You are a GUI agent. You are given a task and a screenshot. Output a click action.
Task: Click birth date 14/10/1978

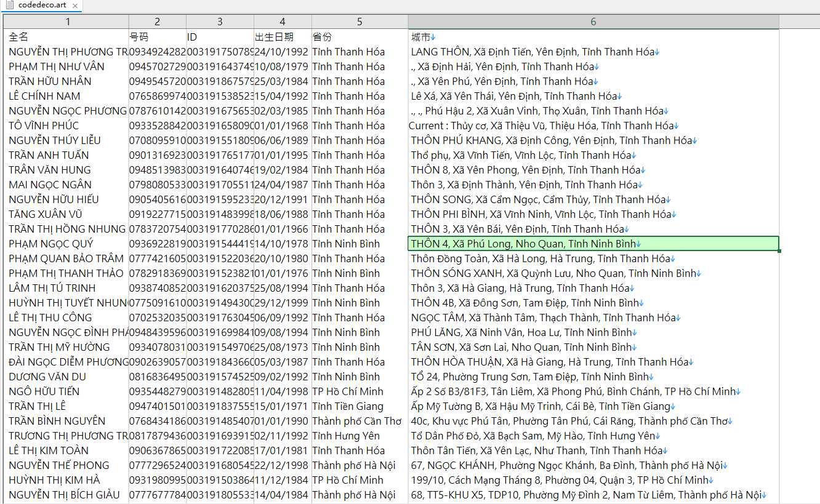coord(281,244)
